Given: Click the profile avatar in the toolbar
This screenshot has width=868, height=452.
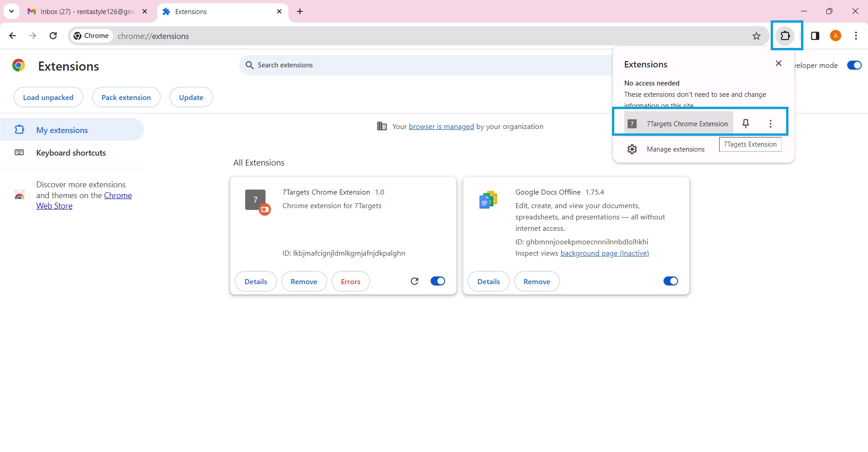Looking at the screenshot, I should (x=835, y=36).
